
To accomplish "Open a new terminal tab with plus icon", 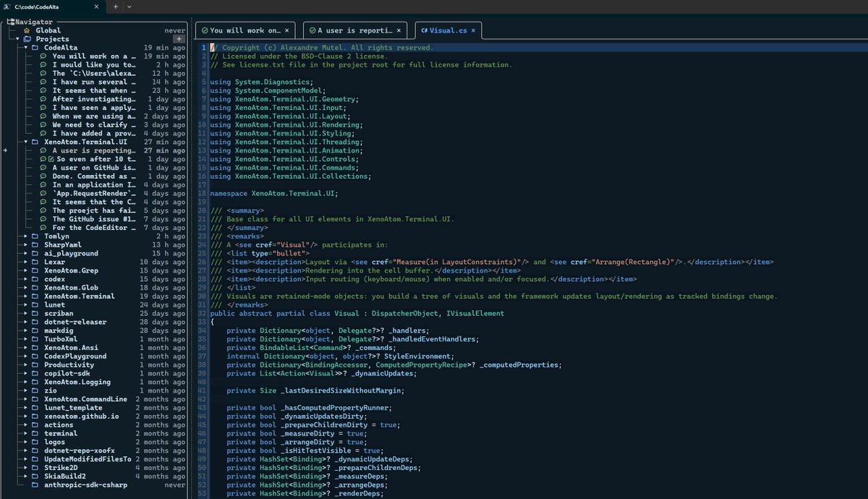I will point(114,6).
